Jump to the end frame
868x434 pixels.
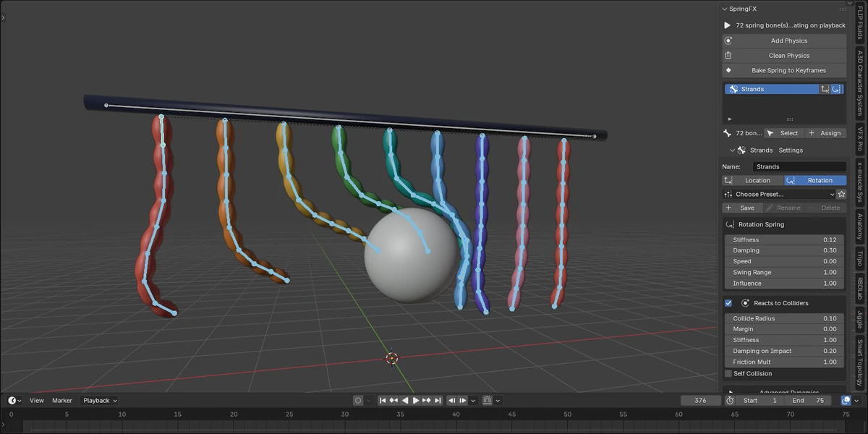[x=438, y=400]
